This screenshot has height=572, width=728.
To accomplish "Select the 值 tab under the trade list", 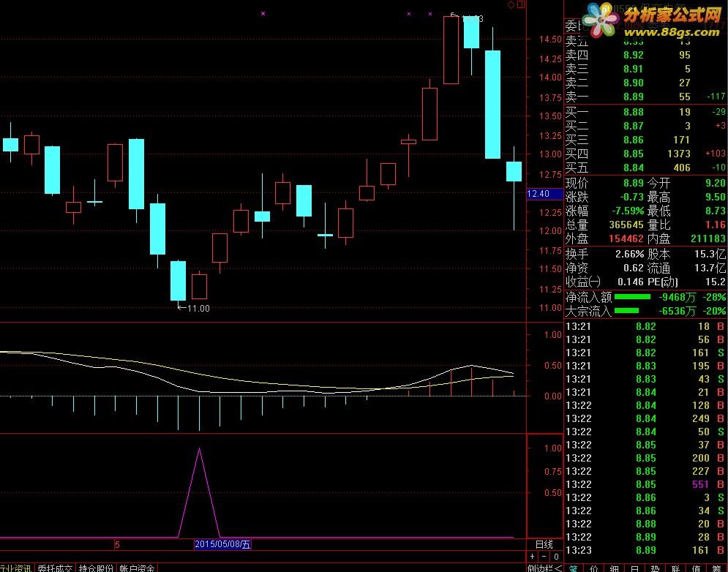I will click(x=696, y=568).
